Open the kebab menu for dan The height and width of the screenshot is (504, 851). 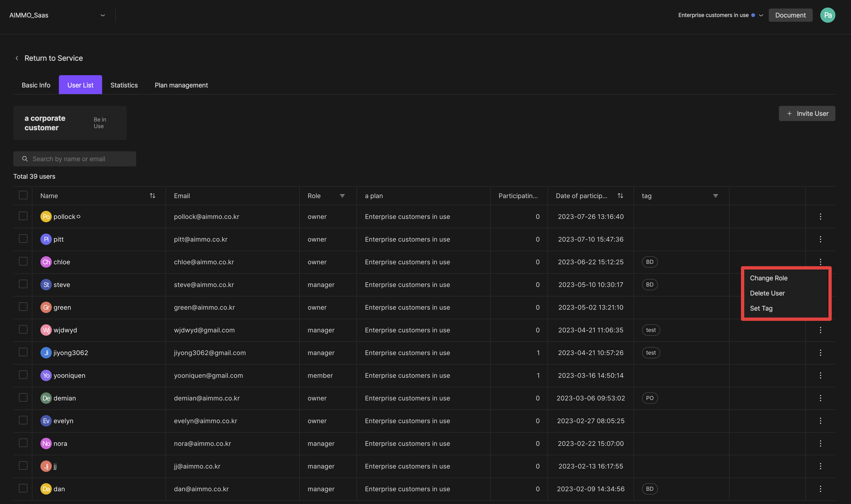click(821, 489)
